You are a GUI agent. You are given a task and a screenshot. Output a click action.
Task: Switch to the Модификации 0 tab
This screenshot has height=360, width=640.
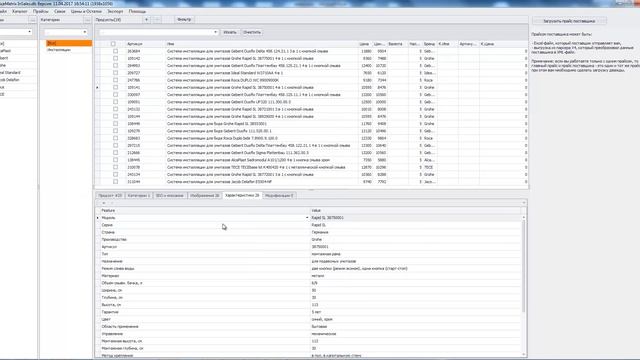[x=279, y=196]
